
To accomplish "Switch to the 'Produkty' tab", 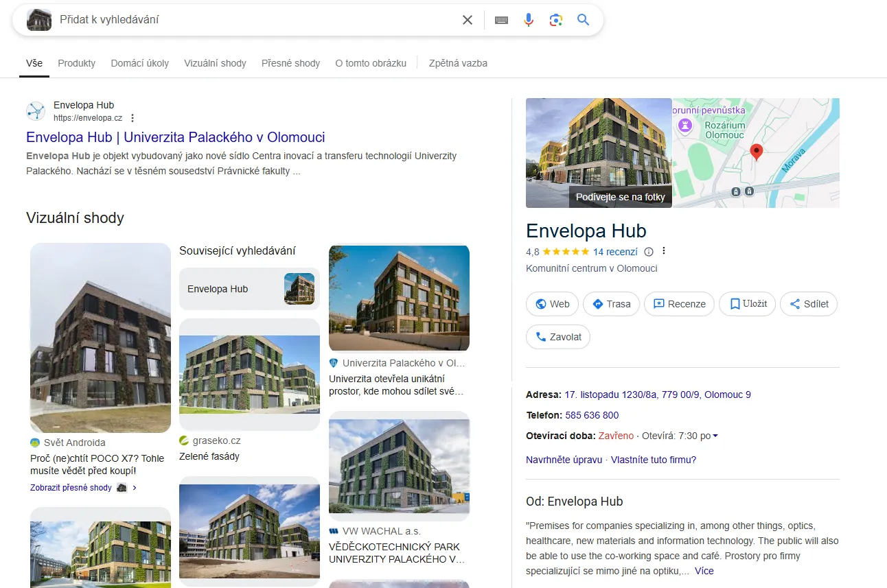I will (x=77, y=63).
